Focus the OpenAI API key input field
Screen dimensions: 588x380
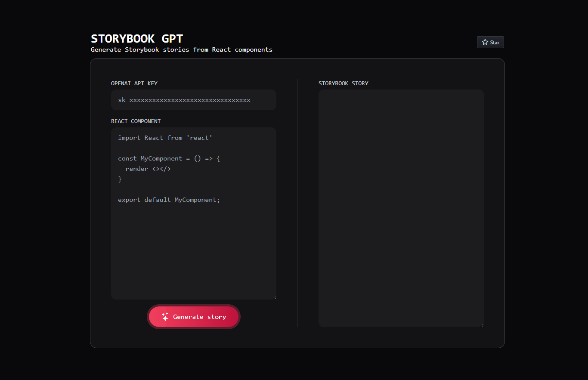pos(194,100)
